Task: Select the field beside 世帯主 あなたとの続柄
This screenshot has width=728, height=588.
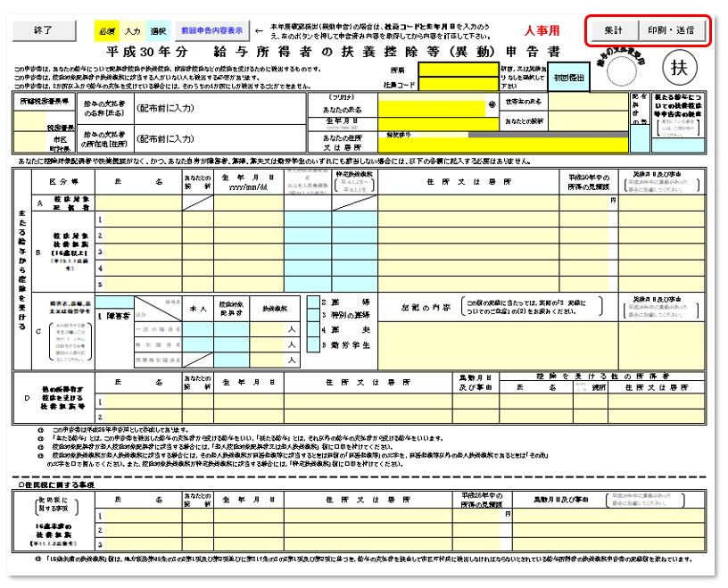Action: click(x=588, y=121)
